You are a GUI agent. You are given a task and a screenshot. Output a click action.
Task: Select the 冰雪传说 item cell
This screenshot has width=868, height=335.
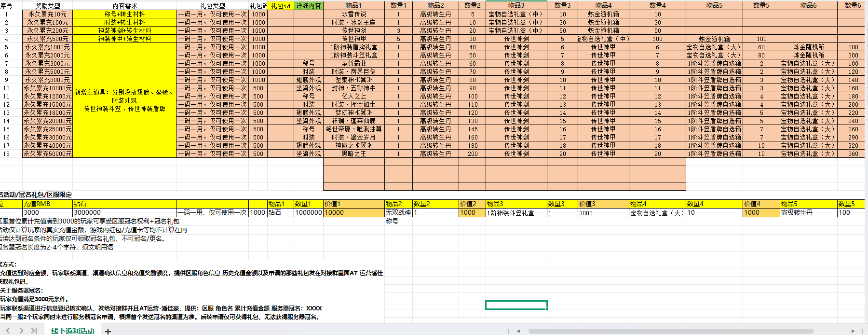(x=353, y=14)
